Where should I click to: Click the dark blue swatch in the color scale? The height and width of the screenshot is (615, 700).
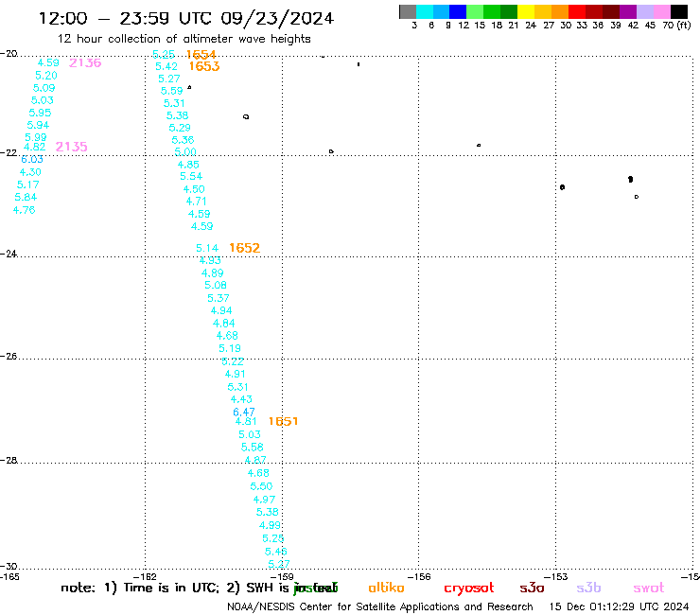coord(458,11)
